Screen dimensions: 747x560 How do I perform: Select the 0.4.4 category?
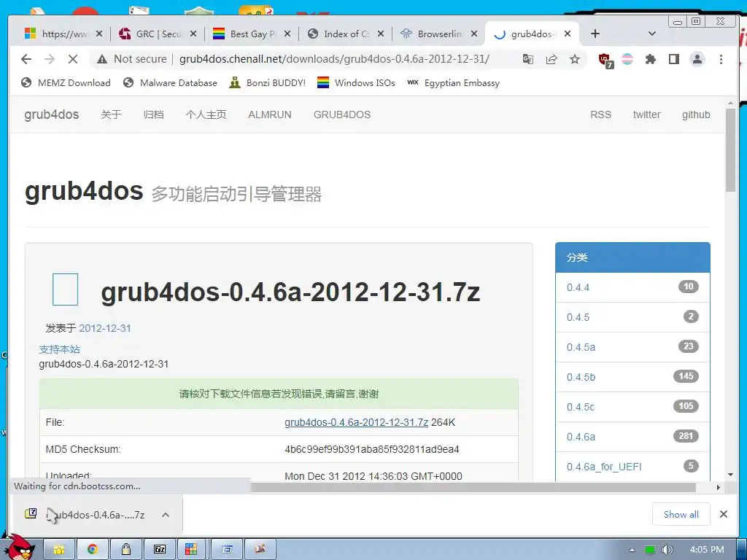click(x=632, y=287)
